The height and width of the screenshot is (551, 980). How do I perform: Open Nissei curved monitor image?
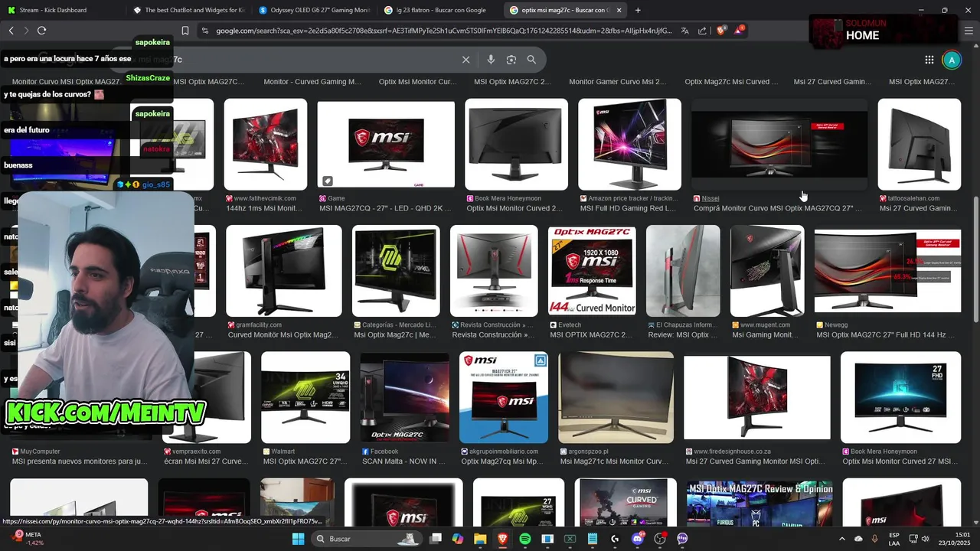[x=779, y=144]
